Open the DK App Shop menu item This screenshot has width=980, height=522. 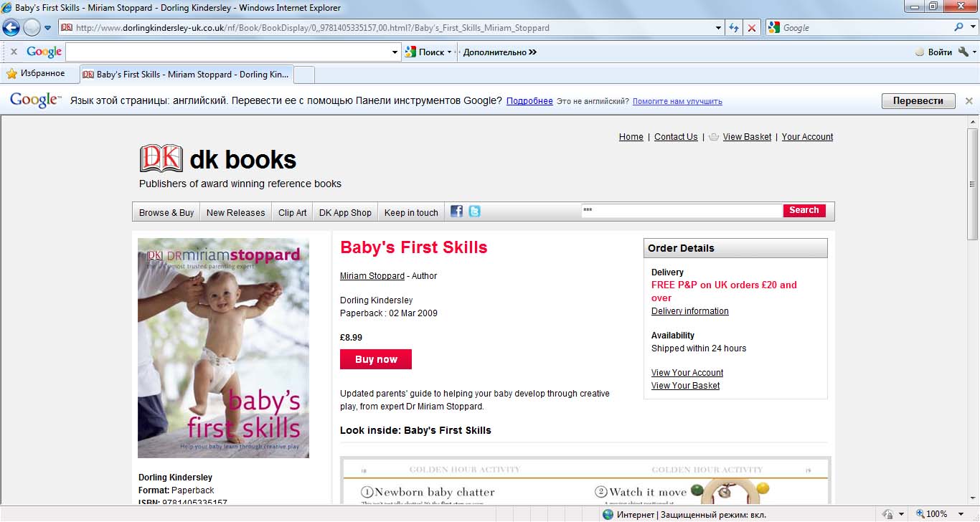345,212
